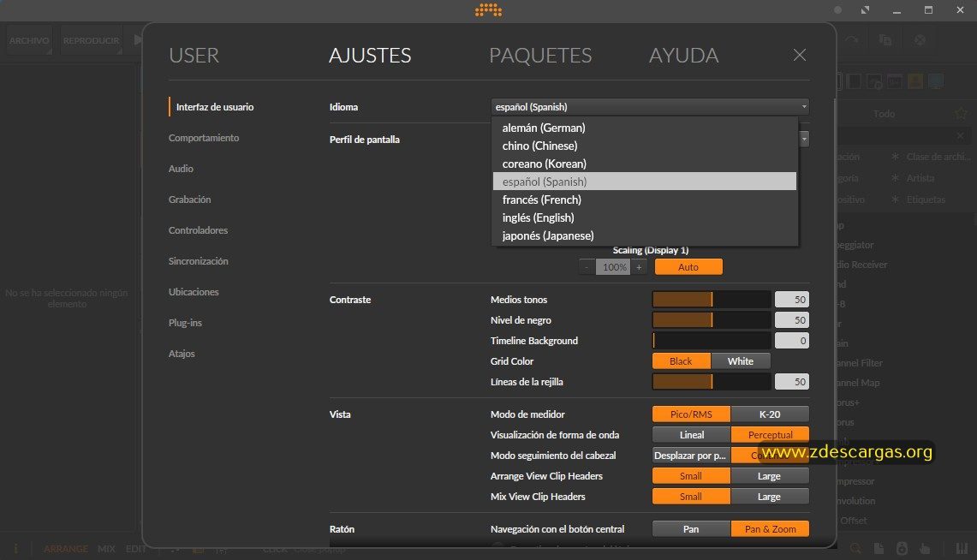Choose chino (Chinese) from language list

[x=644, y=146]
